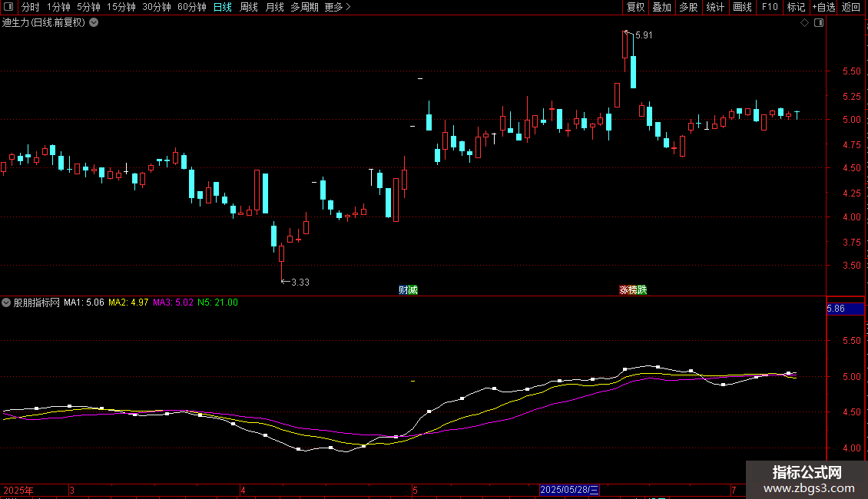Select the 5分钟 period tab
Image resolution: width=868 pixels, height=499 pixels.
pyautogui.click(x=88, y=7)
